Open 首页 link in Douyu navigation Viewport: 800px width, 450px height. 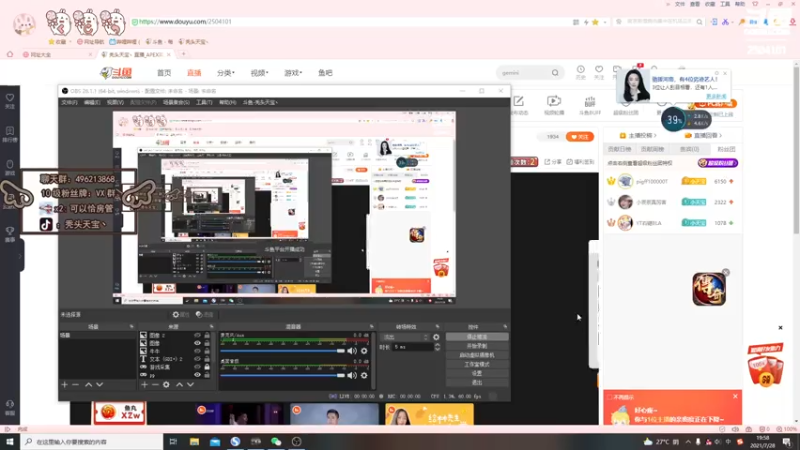(164, 73)
